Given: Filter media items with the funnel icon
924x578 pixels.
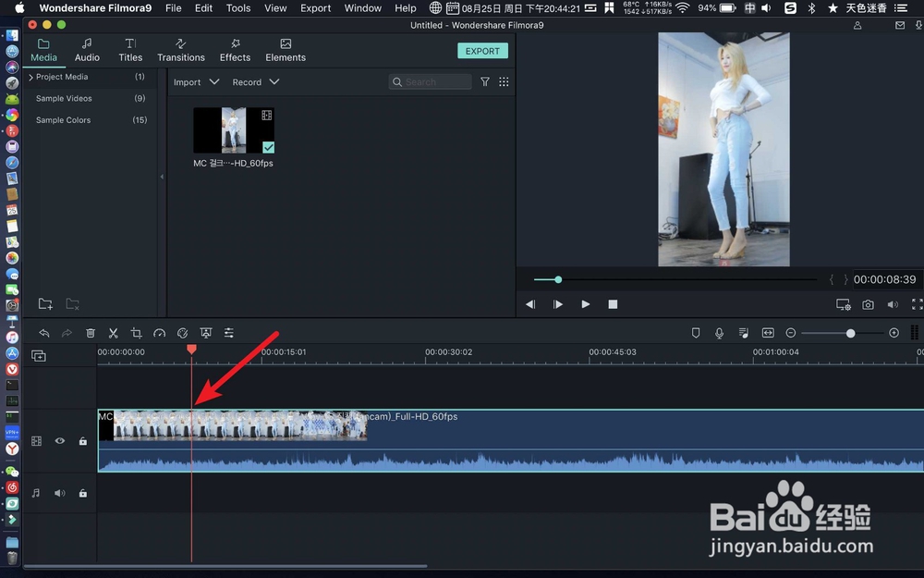Looking at the screenshot, I should [485, 82].
